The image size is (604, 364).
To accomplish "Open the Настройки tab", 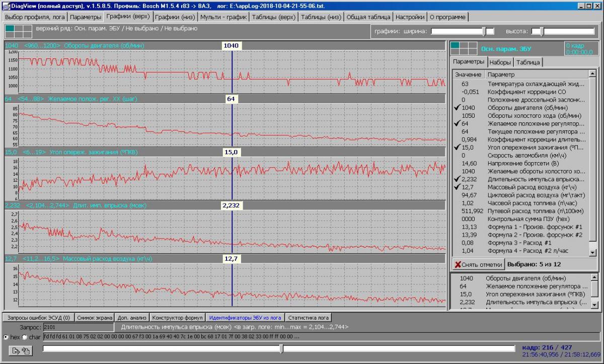I will tap(410, 17).
